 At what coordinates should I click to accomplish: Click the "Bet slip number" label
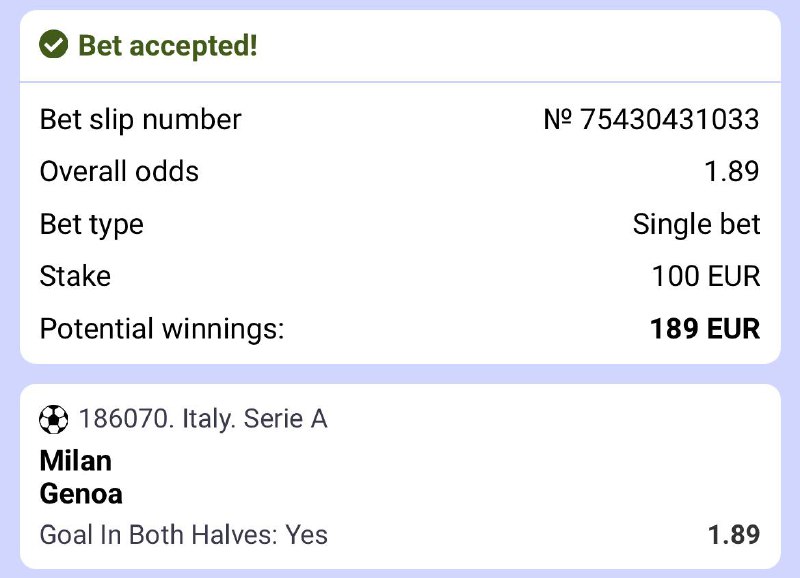[x=140, y=120]
